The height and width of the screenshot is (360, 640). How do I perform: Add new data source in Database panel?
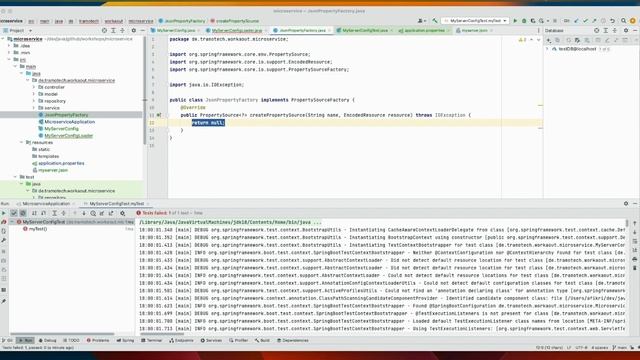click(549, 40)
